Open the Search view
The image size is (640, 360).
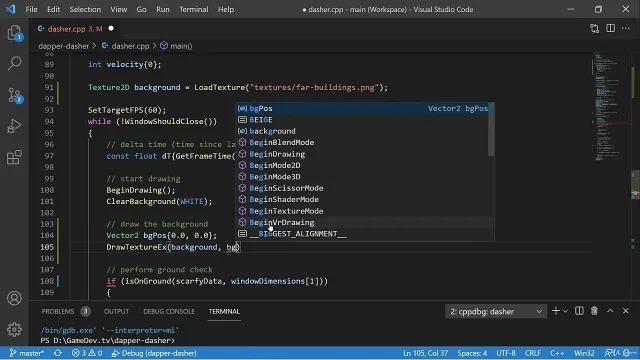point(14,63)
